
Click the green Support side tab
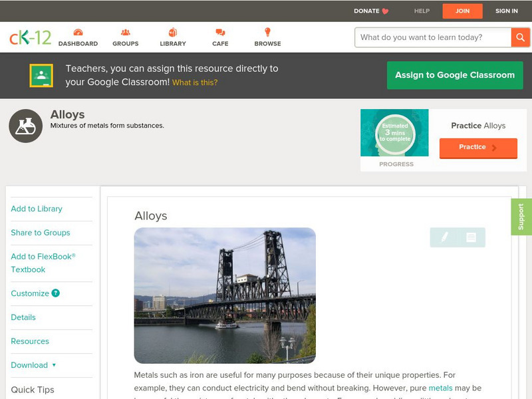pyautogui.click(x=521, y=217)
